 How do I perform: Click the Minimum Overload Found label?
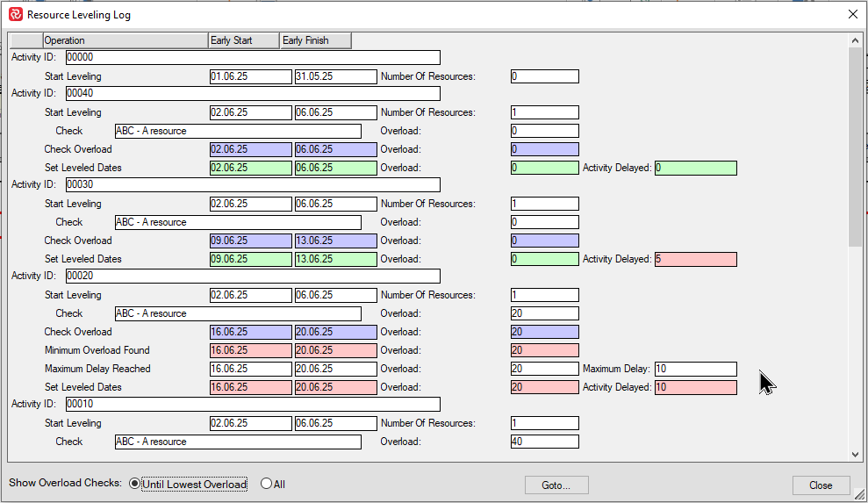coord(97,350)
